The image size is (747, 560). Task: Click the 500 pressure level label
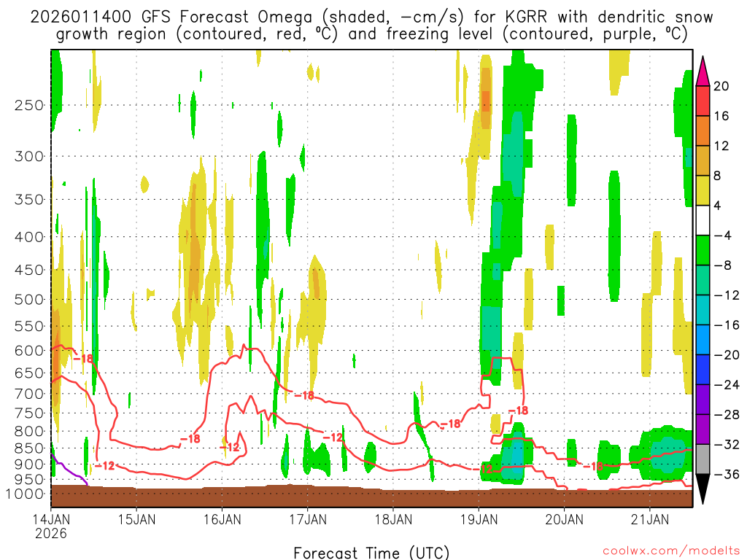tap(29, 300)
